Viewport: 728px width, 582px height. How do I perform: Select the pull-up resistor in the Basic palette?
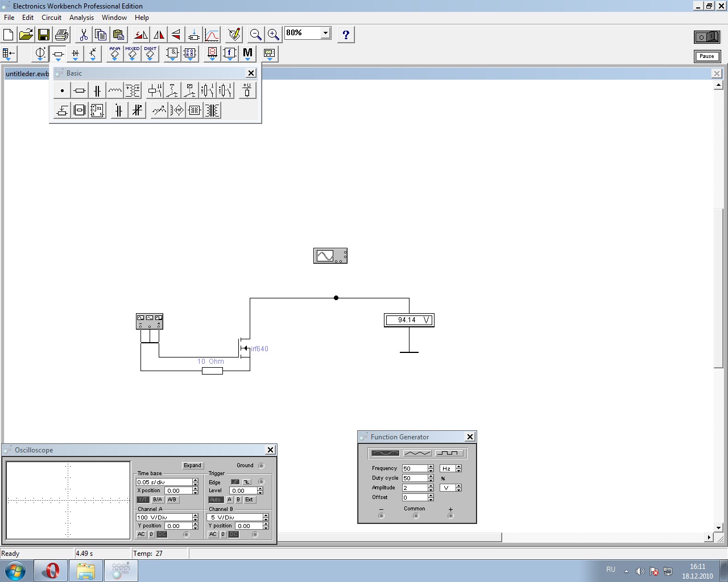pyautogui.click(x=247, y=90)
